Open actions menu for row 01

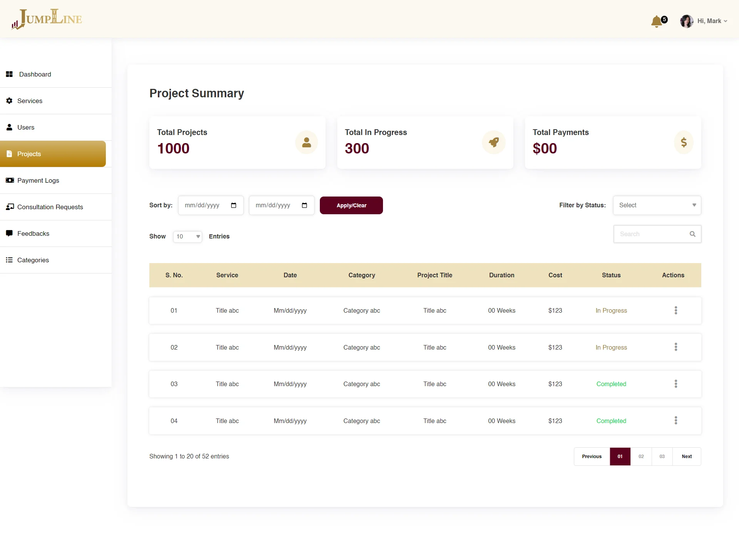(x=676, y=310)
